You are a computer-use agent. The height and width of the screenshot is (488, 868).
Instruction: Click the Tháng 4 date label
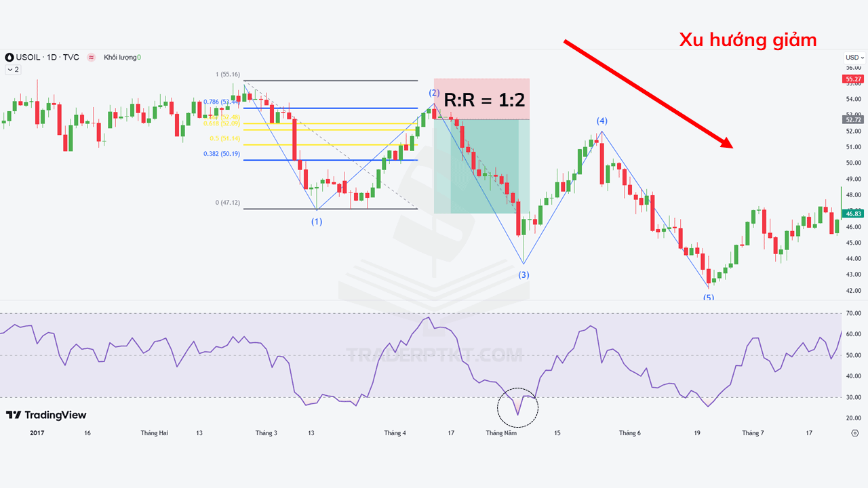tap(395, 432)
